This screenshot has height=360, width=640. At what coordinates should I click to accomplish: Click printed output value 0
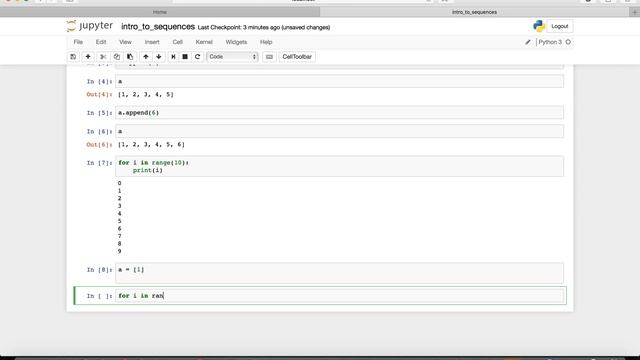pos(120,183)
